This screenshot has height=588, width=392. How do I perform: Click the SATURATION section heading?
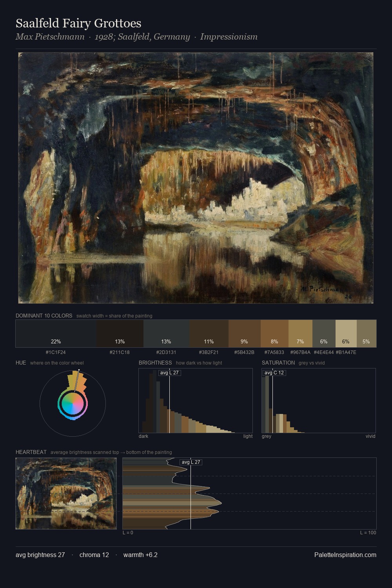(x=278, y=363)
